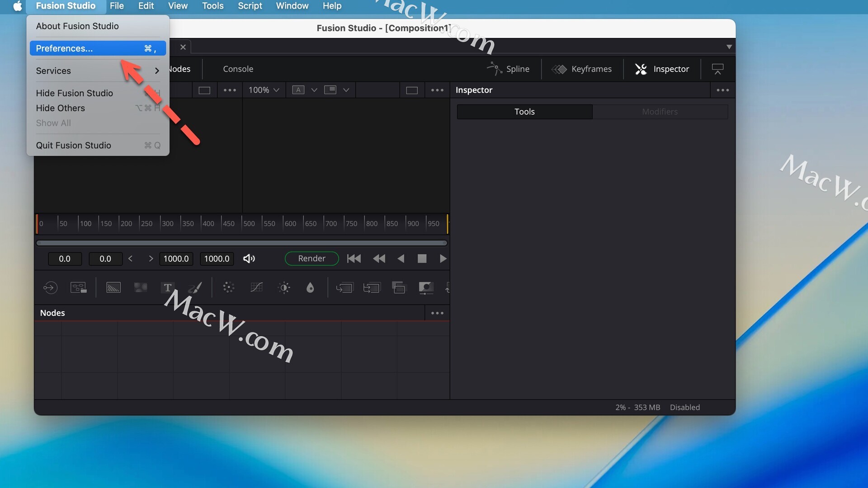This screenshot has width=868, height=488.
Task: Stop playback
Action: pos(422,258)
